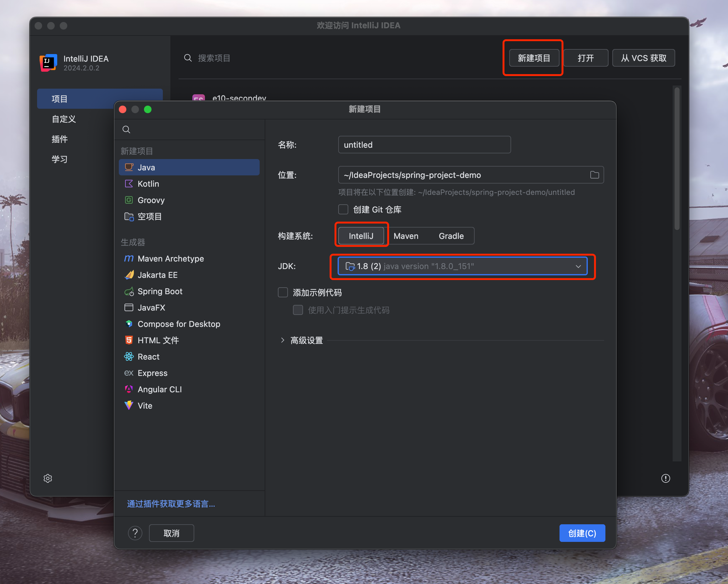Screen dimensions: 728x584
Task: Click the 名称 field containing untitled
Action: (x=424, y=145)
